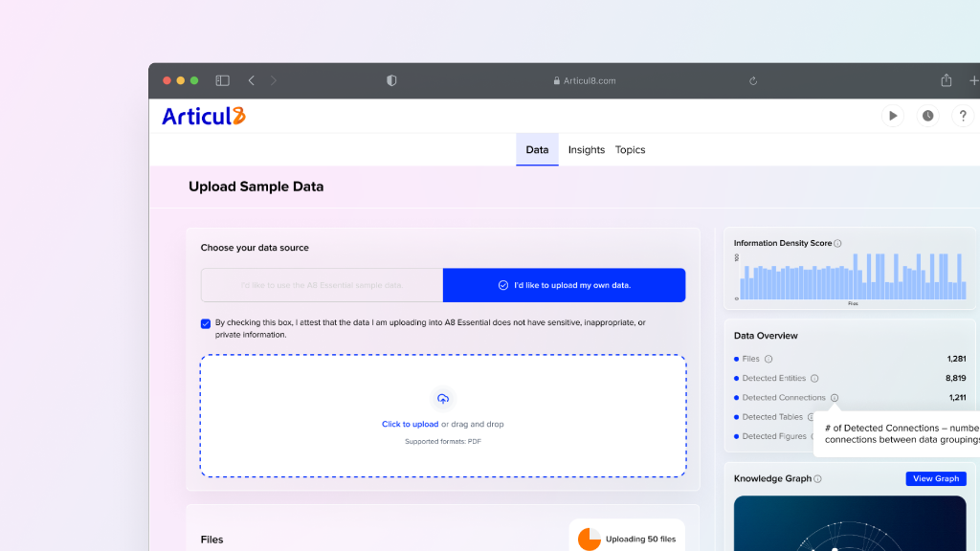Image resolution: width=980 pixels, height=551 pixels.
Task: Uncheck the data attestation checkbox
Action: (206, 323)
